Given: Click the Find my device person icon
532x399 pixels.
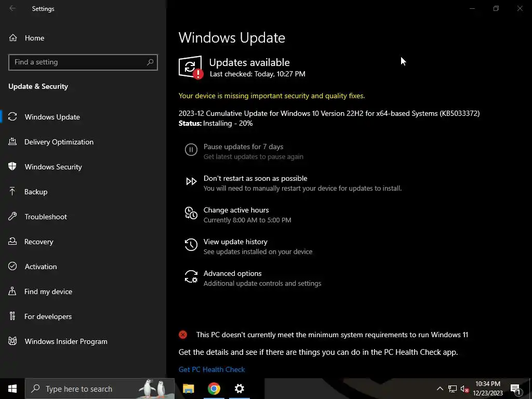Looking at the screenshot, I should click(12, 291).
